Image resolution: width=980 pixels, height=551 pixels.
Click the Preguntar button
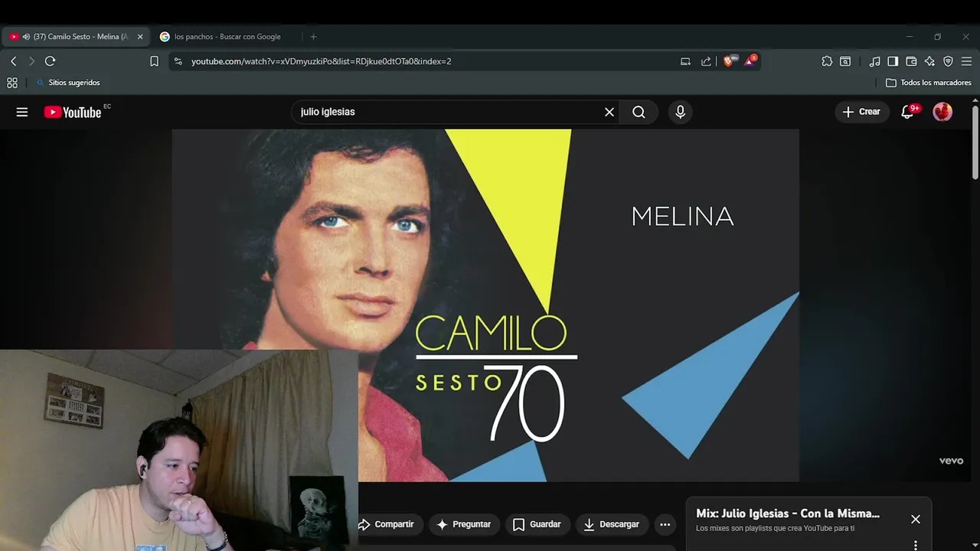pyautogui.click(x=464, y=524)
